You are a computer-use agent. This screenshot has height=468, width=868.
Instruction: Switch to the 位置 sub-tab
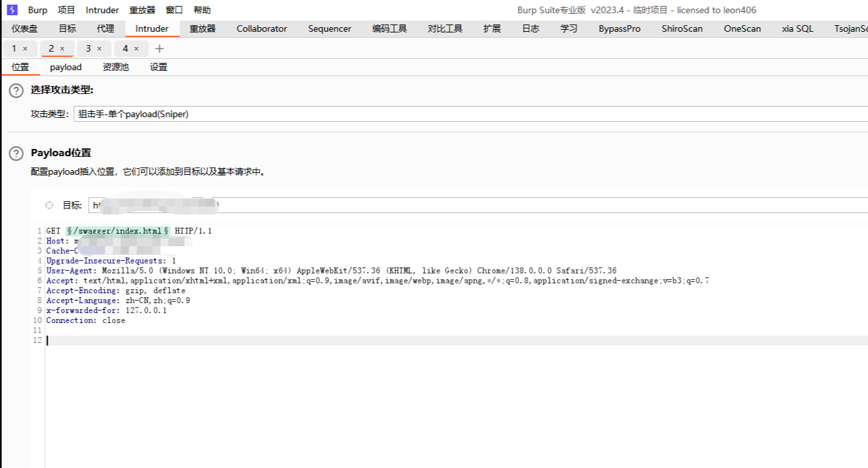(20, 67)
